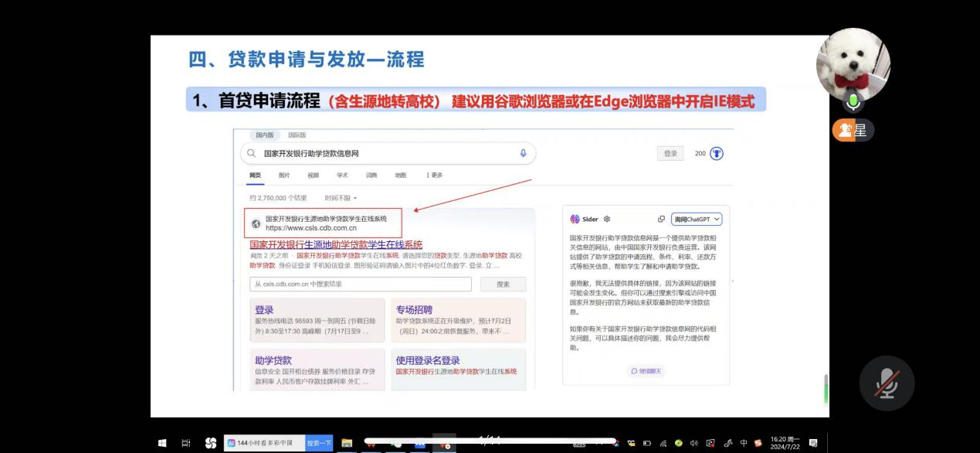Open Sider settings gear icon

point(606,219)
